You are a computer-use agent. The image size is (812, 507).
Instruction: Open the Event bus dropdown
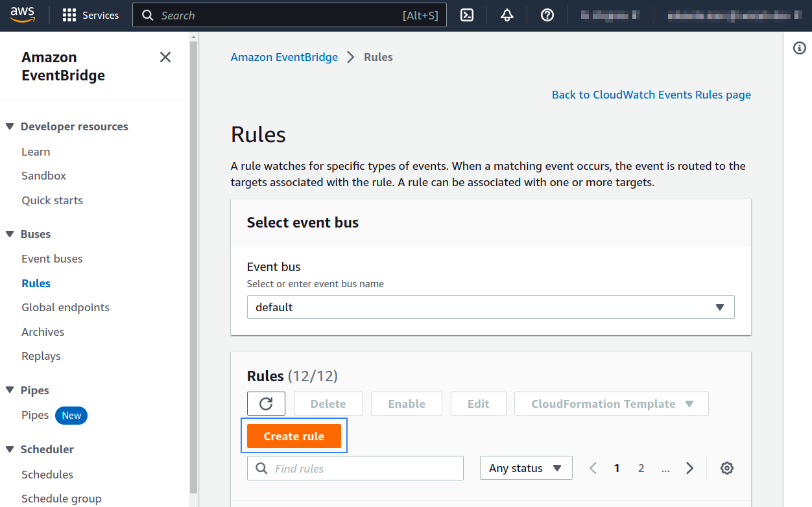tap(490, 307)
